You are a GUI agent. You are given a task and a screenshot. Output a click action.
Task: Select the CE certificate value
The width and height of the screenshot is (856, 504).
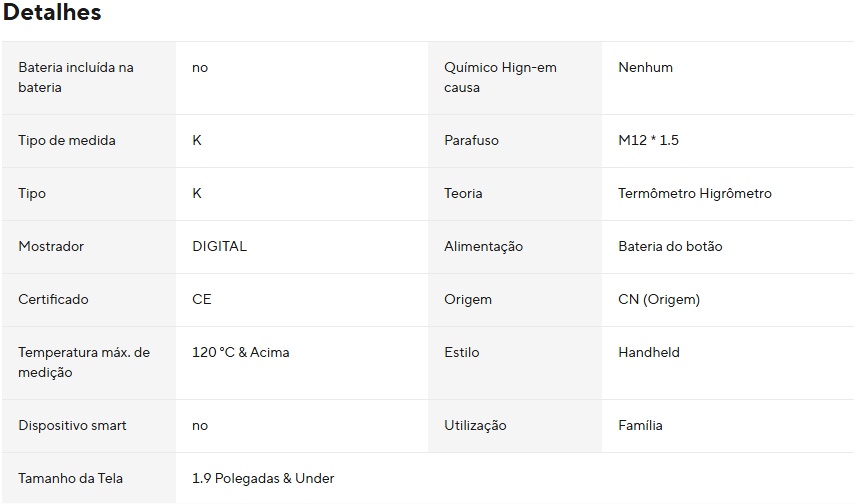coord(202,299)
